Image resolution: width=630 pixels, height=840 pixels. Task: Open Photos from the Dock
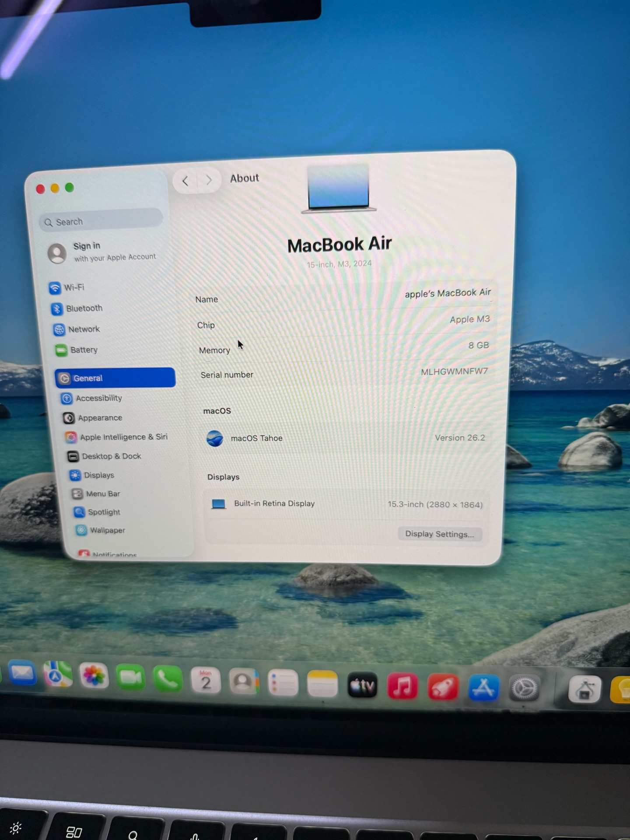(x=94, y=676)
